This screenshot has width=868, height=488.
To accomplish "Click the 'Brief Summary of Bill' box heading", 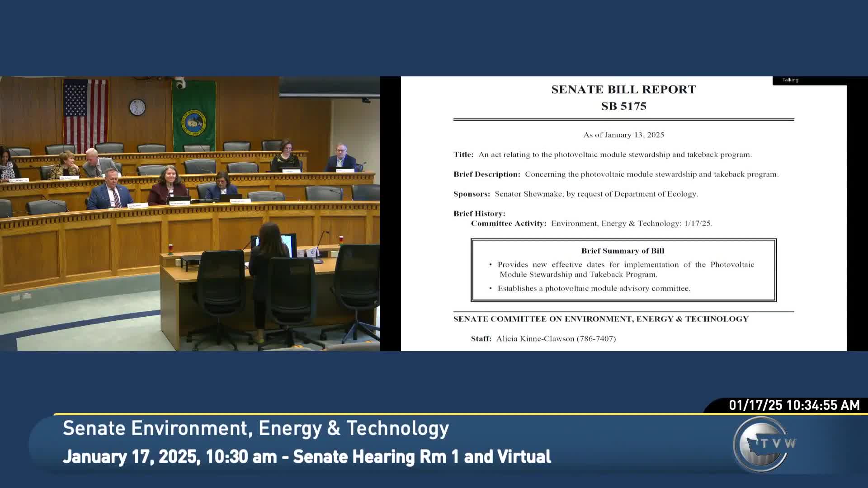I will (623, 251).
